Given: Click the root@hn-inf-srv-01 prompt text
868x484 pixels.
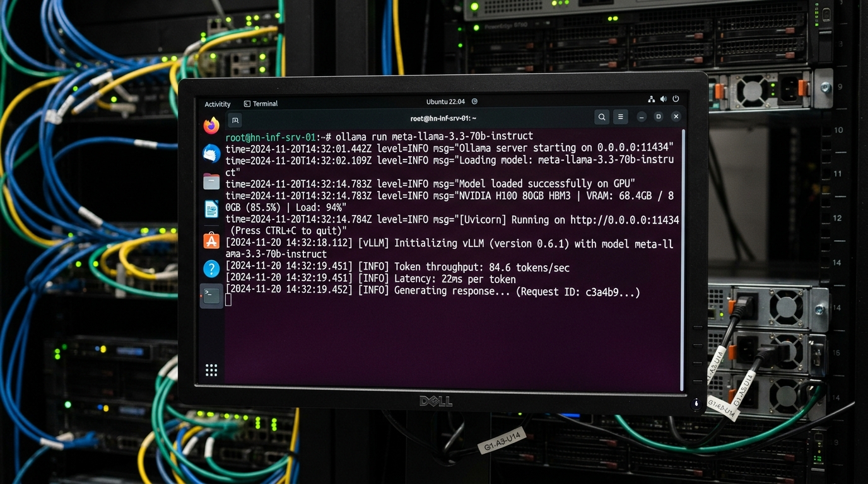Looking at the screenshot, I should (279, 137).
